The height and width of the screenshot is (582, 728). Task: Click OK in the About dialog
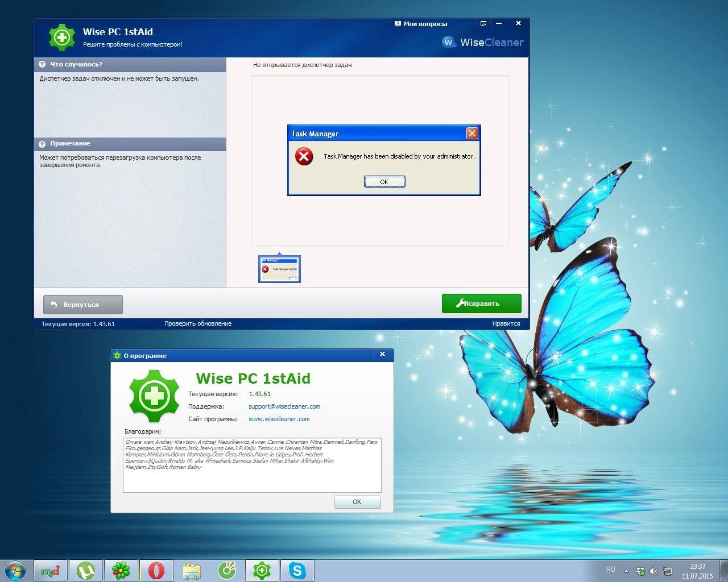[357, 502]
